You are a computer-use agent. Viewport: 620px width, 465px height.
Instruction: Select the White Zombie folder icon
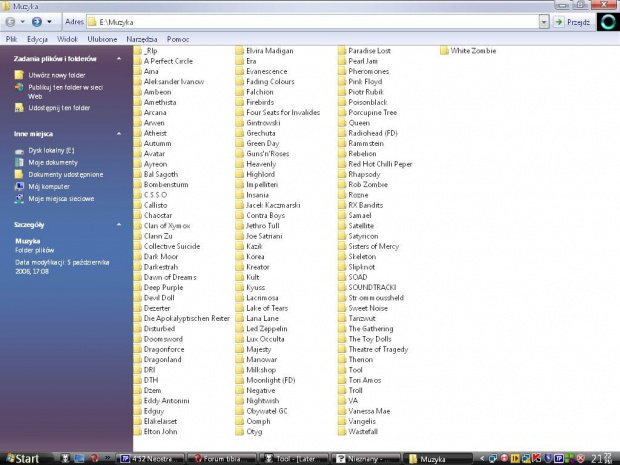pos(444,51)
